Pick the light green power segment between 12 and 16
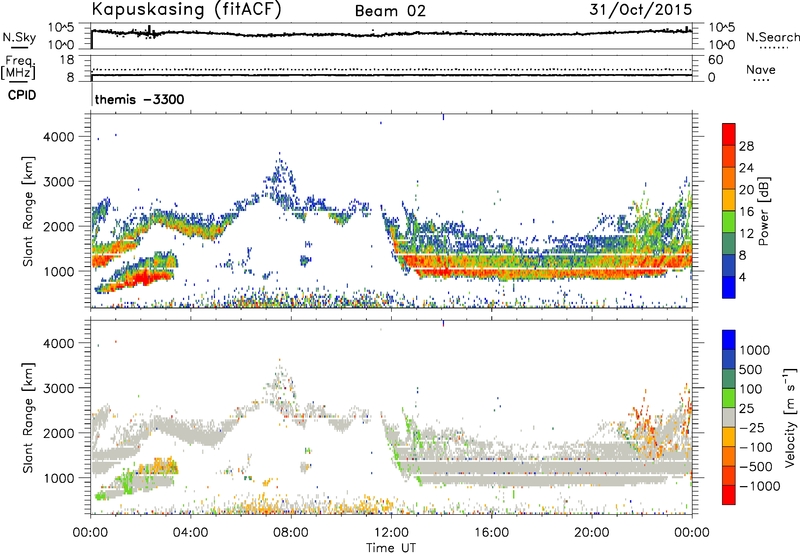Image resolution: width=800 pixels, height=554 pixels. pos(729,221)
